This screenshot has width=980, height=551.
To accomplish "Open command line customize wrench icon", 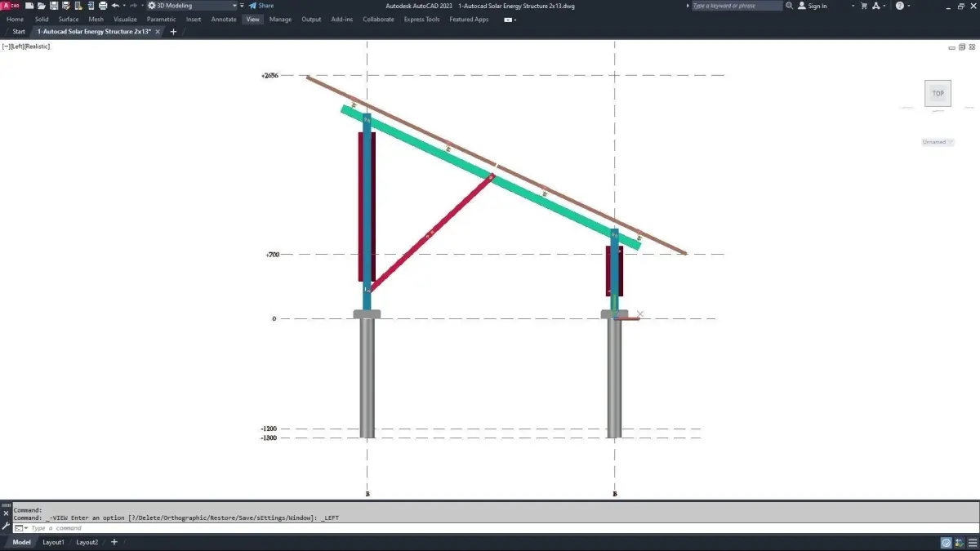I will point(6,527).
